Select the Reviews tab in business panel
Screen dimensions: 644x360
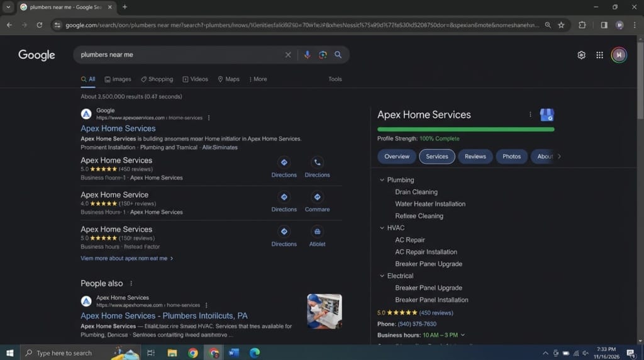[x=475, y=157]
